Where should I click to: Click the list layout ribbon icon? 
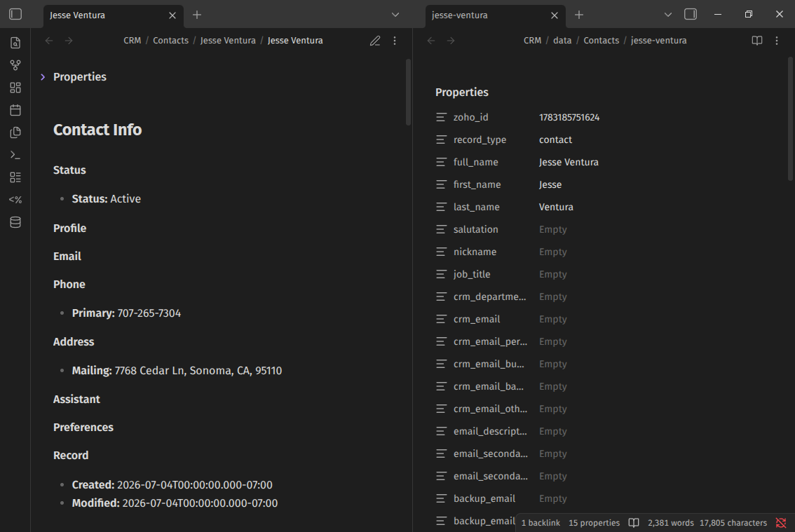[x=15, y=177]
